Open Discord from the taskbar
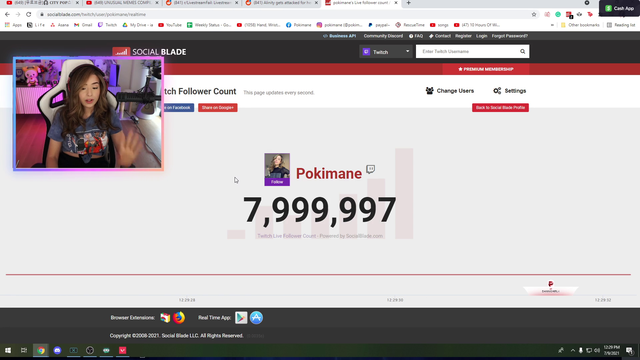Viewport: 640px width, 360px height. (x=57, y=350)
